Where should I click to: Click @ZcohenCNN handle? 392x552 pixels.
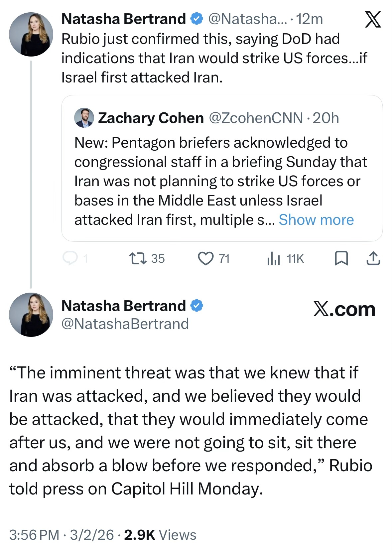pyautogui.click(x=255, y=118)
